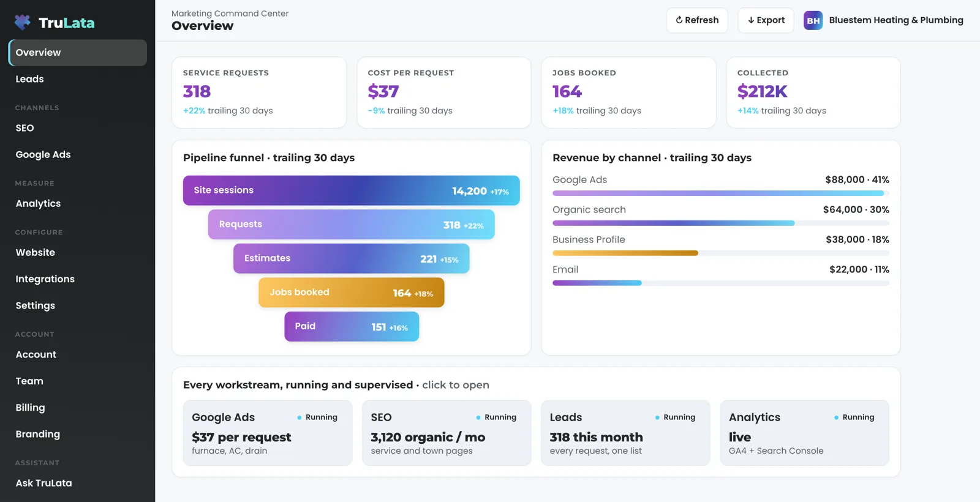Click 'GA4 + Search Console' text
The height and width of the screenshot is (502, 980).
coord(776,451)
